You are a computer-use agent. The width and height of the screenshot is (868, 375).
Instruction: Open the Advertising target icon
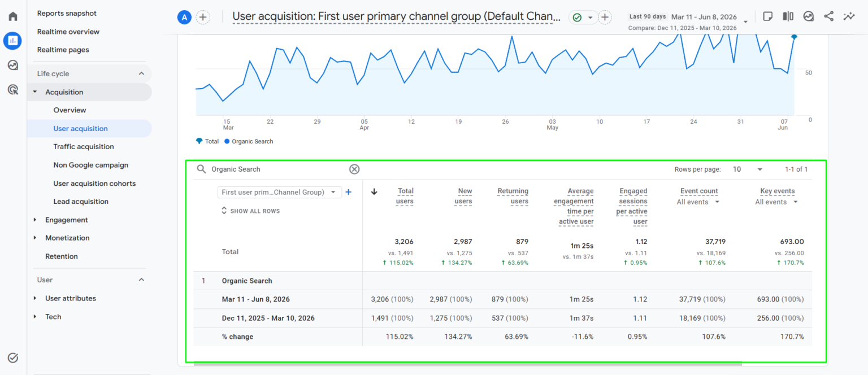pyautogui.click(x=13, y=89)
